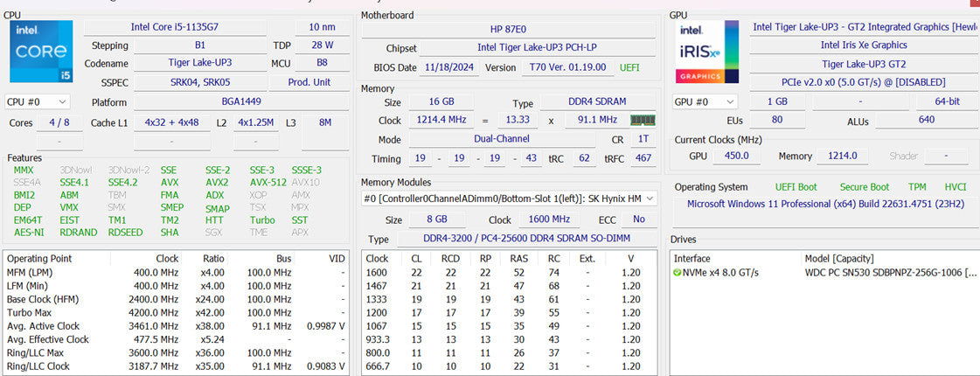Click the tRFC value 467
The width and height of the screenshot is (980, 376).
(643, 158)
